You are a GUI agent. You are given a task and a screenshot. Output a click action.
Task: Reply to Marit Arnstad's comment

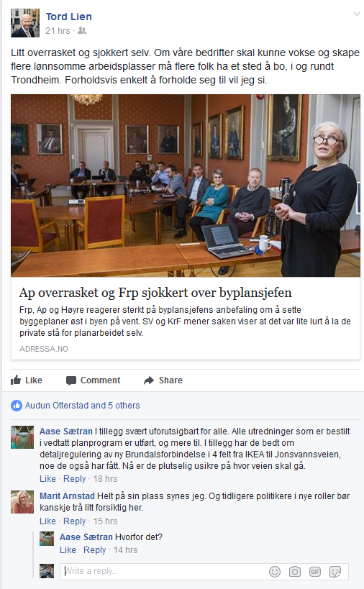click(74, 521)
